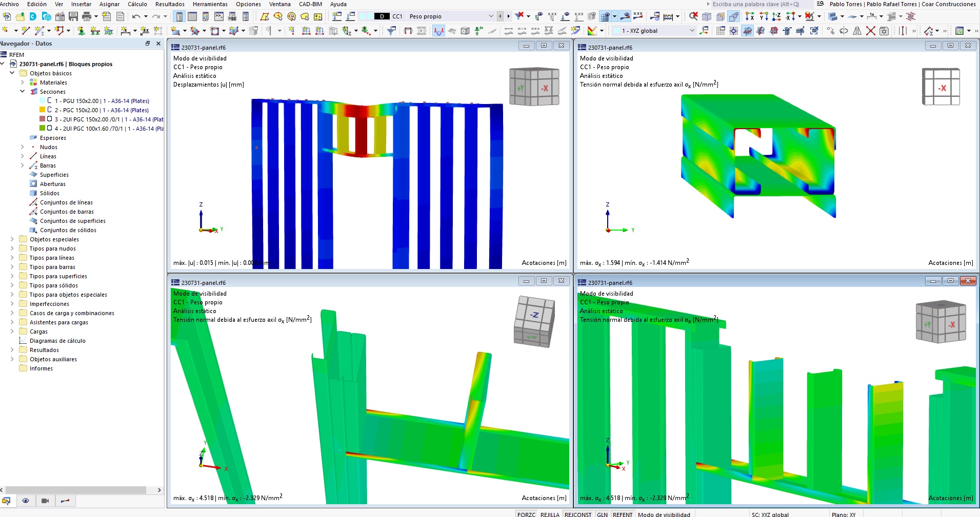Click the new nodal support icon
This screenshot has width=980, height=517.
[81, 31]
